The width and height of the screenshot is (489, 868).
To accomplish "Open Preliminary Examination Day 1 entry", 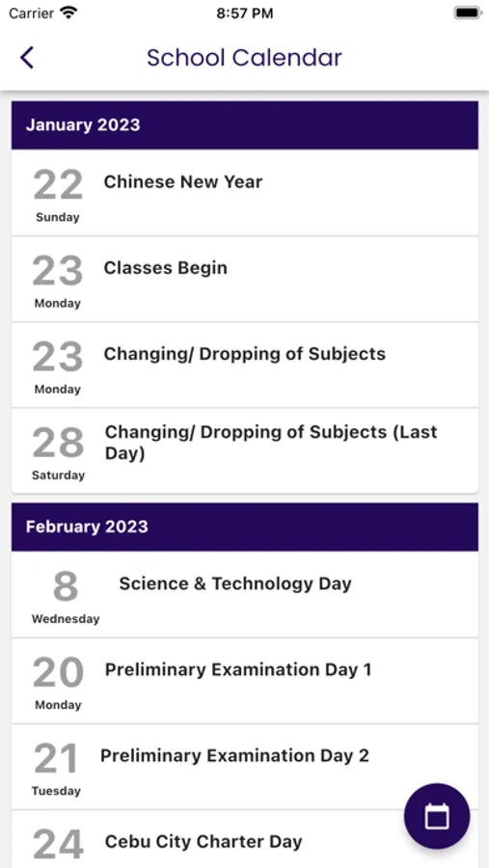I will [245, 680].
